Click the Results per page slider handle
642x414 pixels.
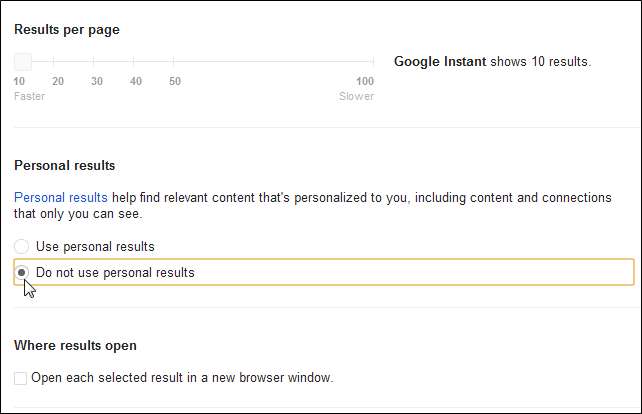point(23,62)
